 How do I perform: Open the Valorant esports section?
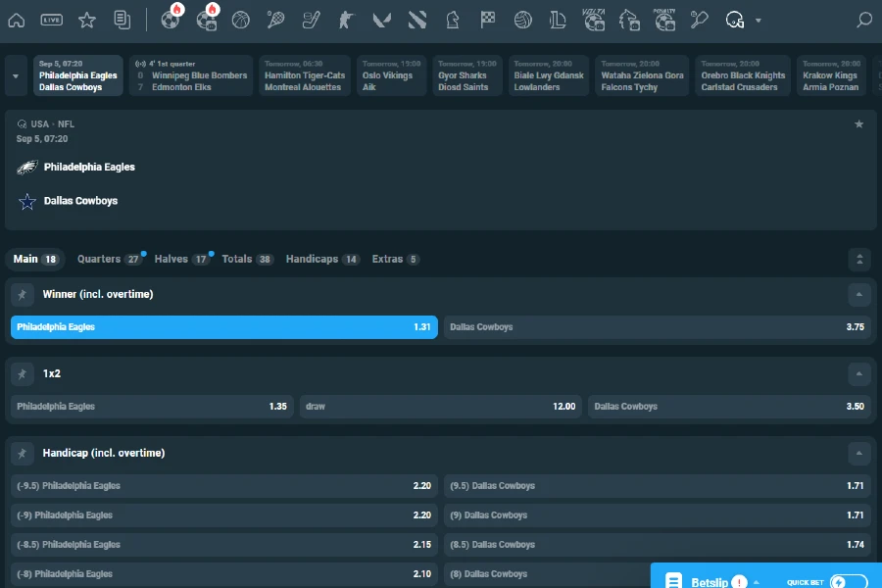(381, 20)
